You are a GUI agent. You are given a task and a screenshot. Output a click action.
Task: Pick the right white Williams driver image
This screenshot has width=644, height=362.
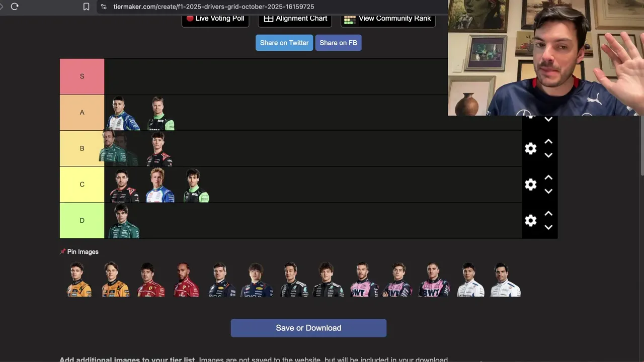pos(505,280)
